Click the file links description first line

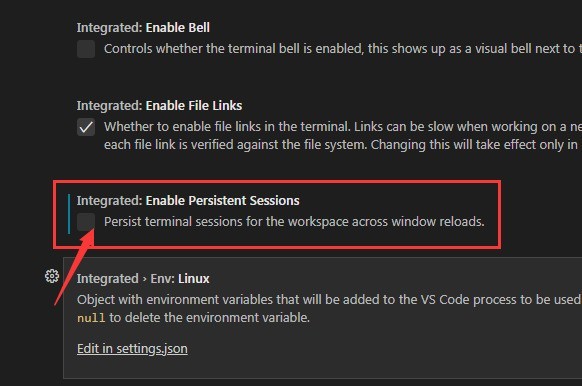[x=343, y=127]
